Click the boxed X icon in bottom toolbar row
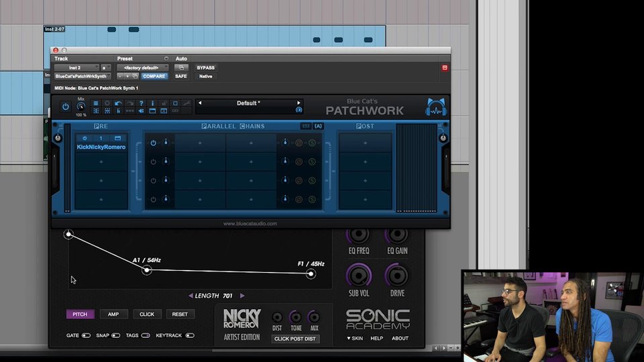Image resolution: width=644 pixels, height=362 pixels. pyautogui.click(x=164, y=111)
